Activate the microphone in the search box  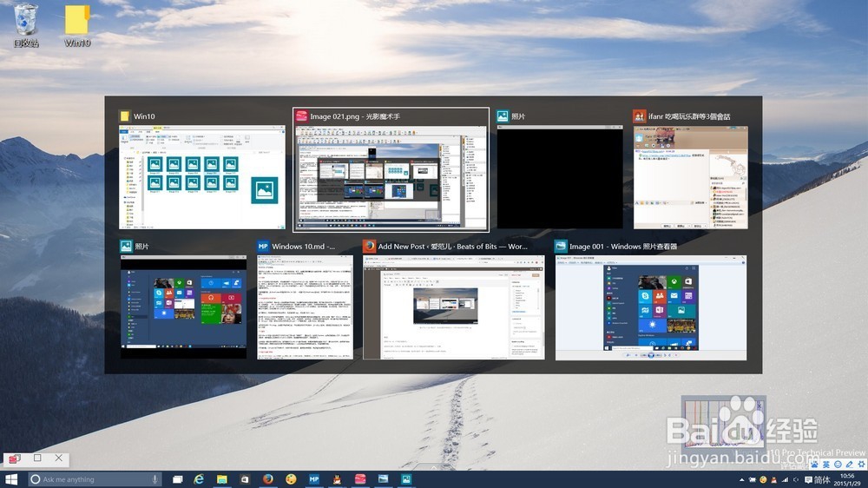(x=155, y=479)
